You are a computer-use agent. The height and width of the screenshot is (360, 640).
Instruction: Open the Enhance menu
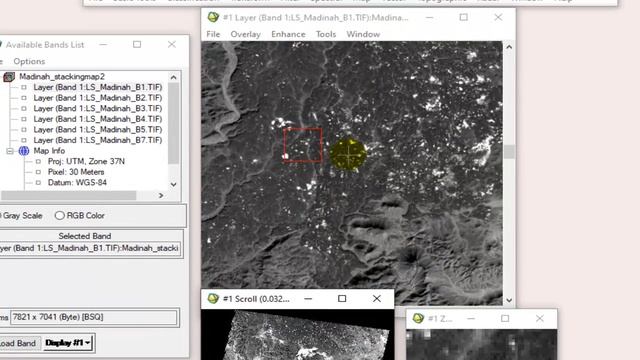(x=288, y=34)
